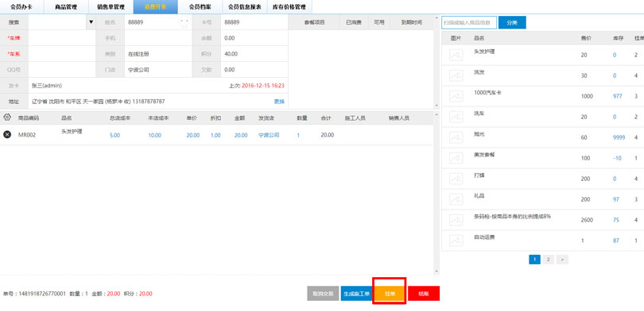The image size is (644, 312).
Task: Go to page 2 of product list
Action: (x=548, y=259)
